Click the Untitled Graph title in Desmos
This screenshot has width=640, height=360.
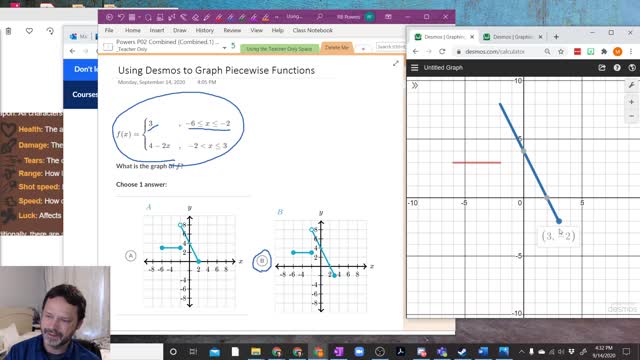443,67
